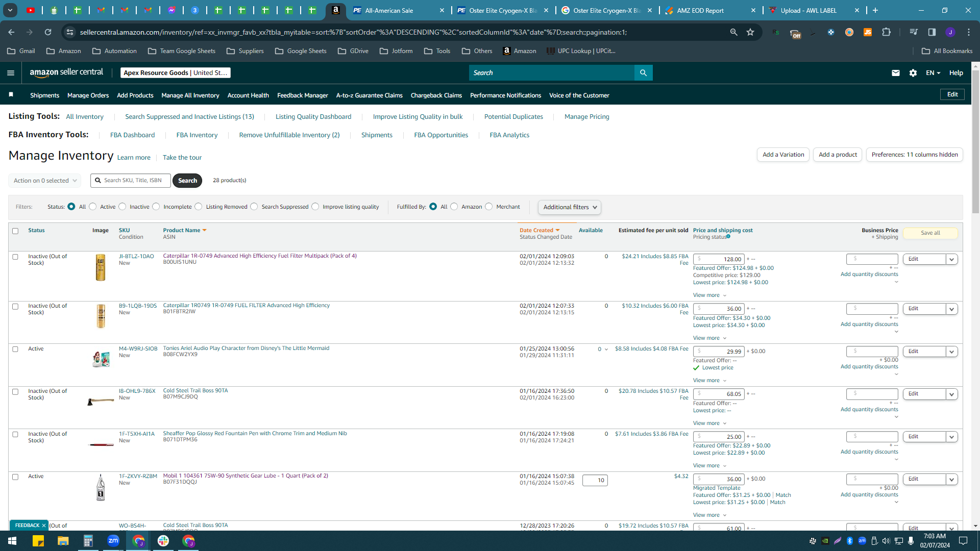The width and height of the screenshot is (980, 551).
Task: Select the Active status radio button
Action: [92, 207]
